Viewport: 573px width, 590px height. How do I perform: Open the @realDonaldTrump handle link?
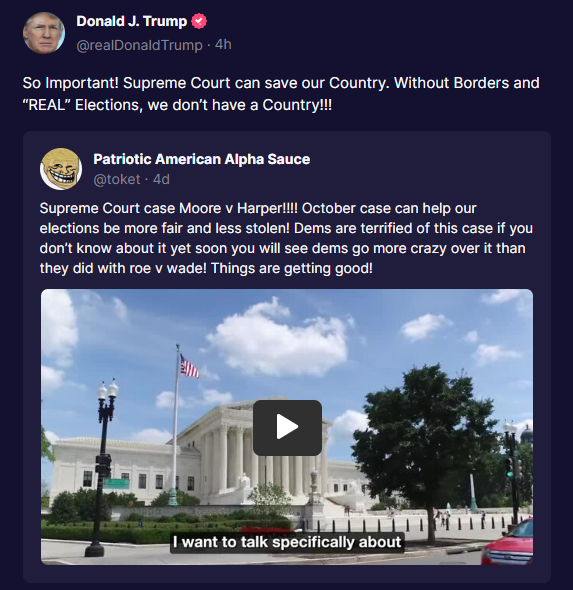tap(139, 45)
